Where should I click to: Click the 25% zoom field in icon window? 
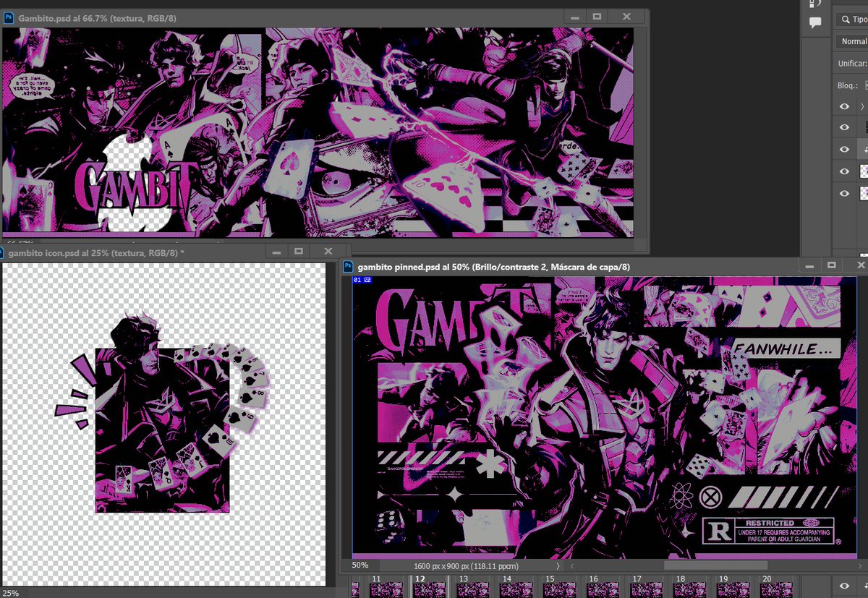10,593
